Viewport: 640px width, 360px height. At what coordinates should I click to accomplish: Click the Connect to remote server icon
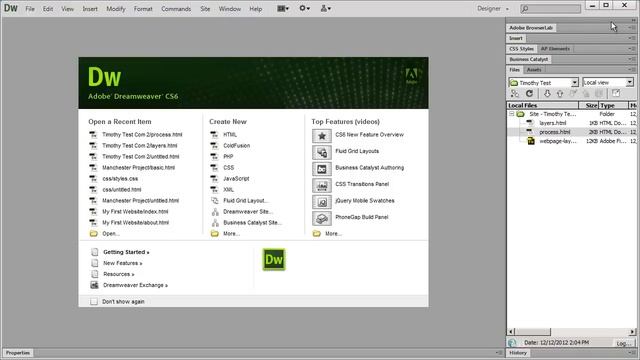(x=515, y=94)
